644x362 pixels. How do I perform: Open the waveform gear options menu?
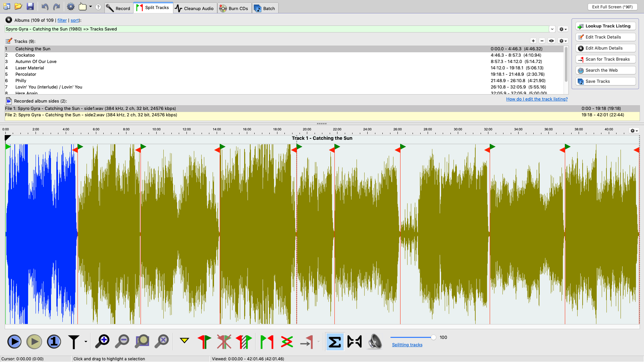[634, 131]
